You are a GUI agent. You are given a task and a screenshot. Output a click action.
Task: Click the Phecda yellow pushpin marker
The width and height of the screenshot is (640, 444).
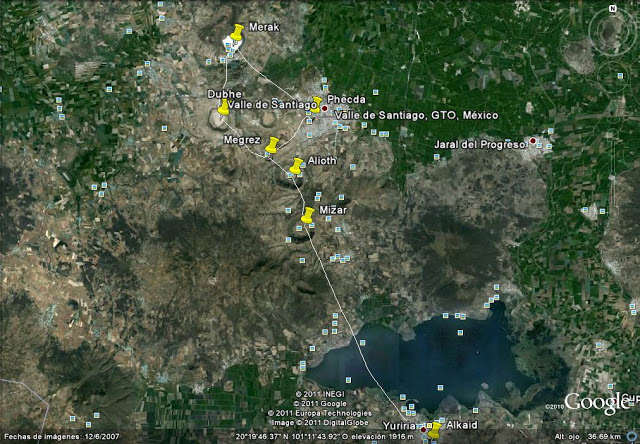318,104
